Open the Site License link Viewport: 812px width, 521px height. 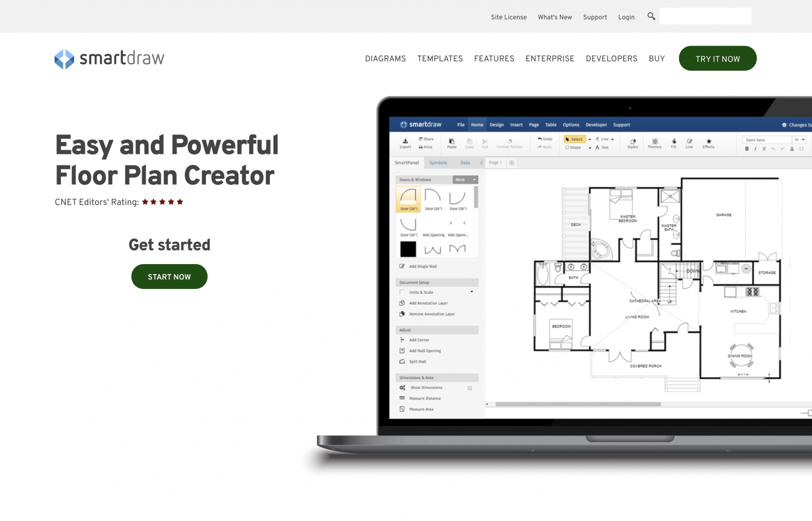[x=509, y=17]
